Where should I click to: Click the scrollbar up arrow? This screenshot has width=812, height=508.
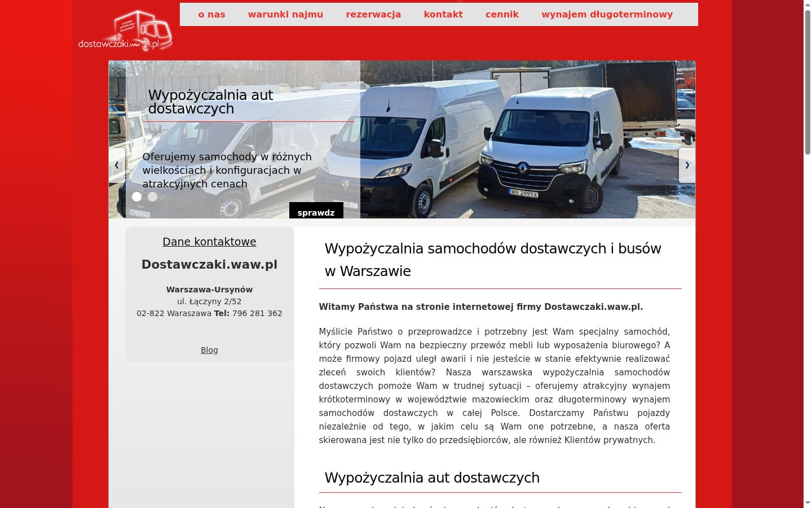pyautogui.click(x=807, y=5)
